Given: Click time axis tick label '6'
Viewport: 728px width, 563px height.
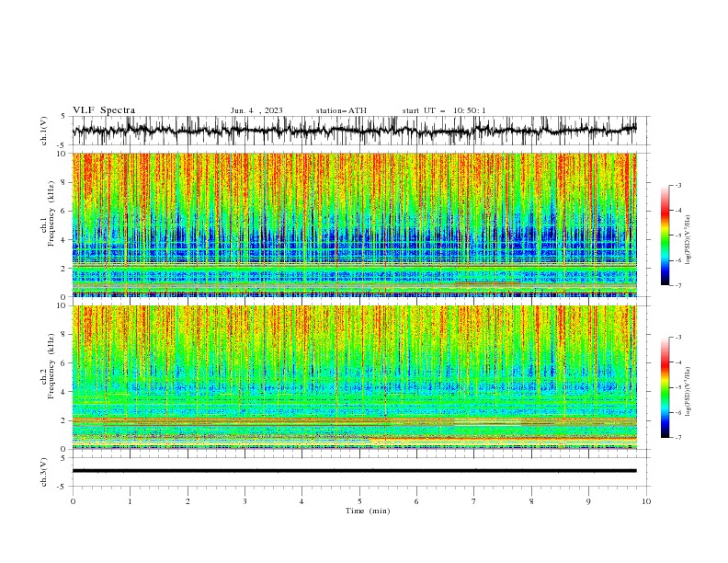Looking at the screenshot, I should coord(416,501).
